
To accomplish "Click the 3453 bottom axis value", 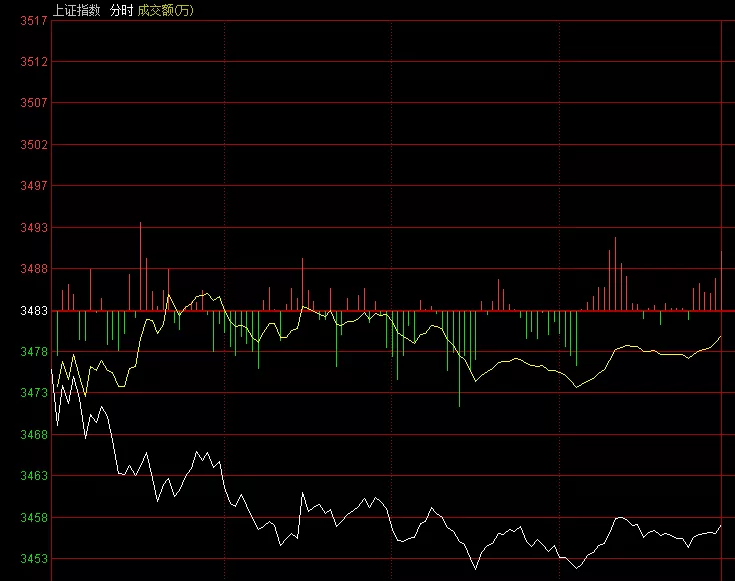I will click(x=34, y=558).
